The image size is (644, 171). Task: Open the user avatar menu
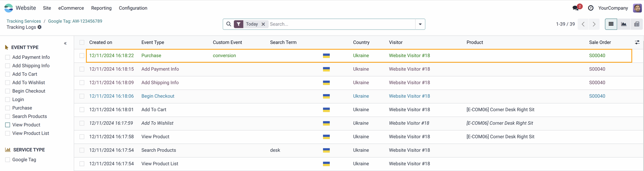point(637,8)
